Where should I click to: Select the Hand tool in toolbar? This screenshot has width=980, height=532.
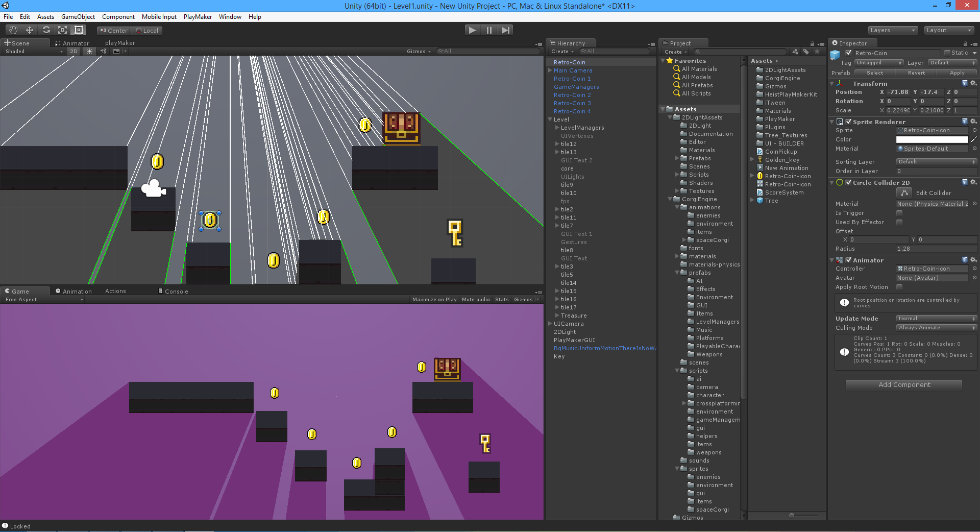[x=13, y=30]
